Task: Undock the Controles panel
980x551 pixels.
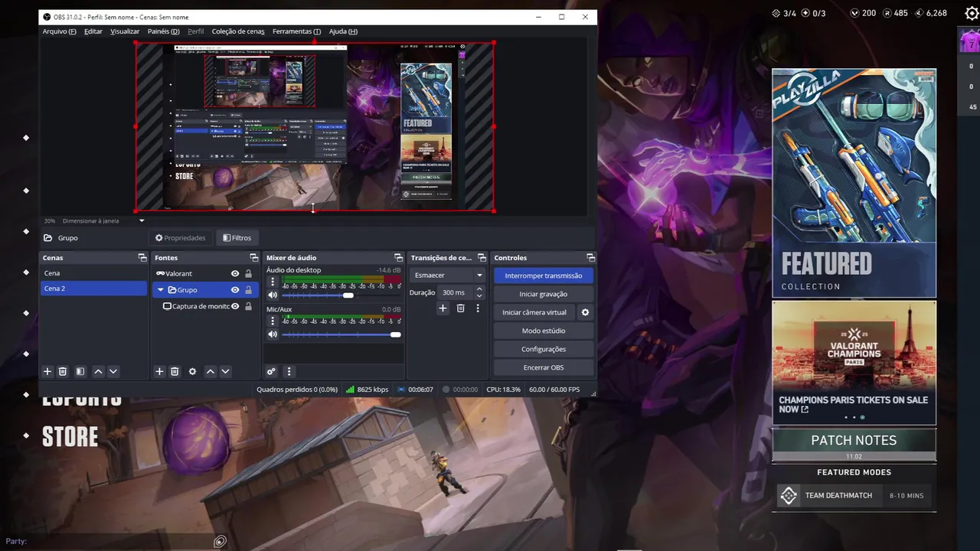Action: [590, 258]
